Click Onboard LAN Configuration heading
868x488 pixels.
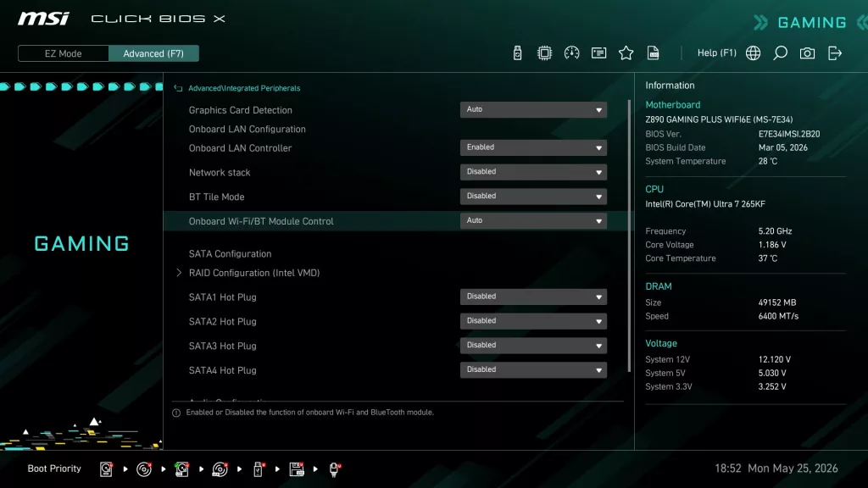(247, 129)
